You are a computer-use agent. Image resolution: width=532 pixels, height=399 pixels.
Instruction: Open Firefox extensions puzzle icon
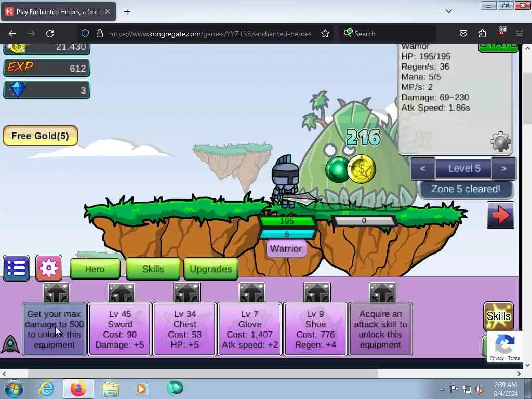coord(482,34)
